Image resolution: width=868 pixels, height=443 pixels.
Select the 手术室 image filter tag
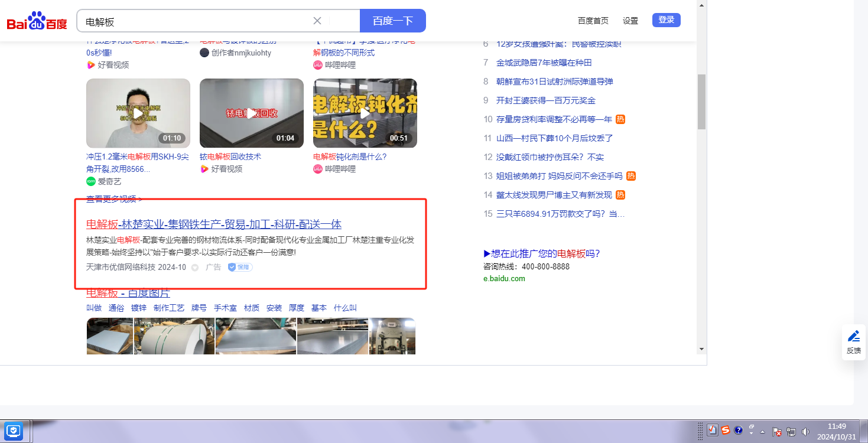coord(225,308)
